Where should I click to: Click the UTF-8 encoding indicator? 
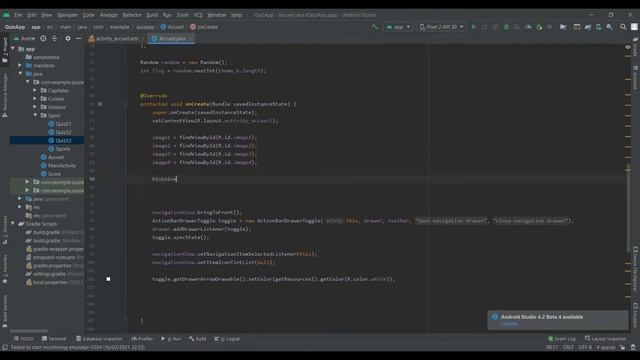click(585, 347)
